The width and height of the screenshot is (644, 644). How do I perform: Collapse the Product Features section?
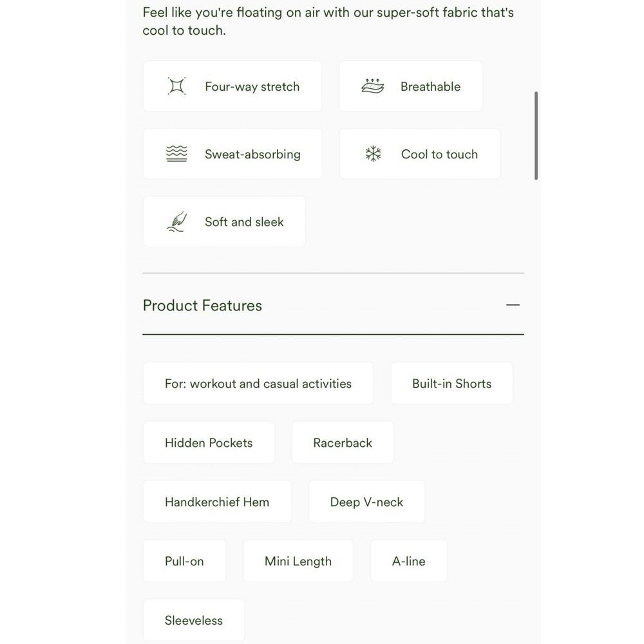click(x=513, y=305)
